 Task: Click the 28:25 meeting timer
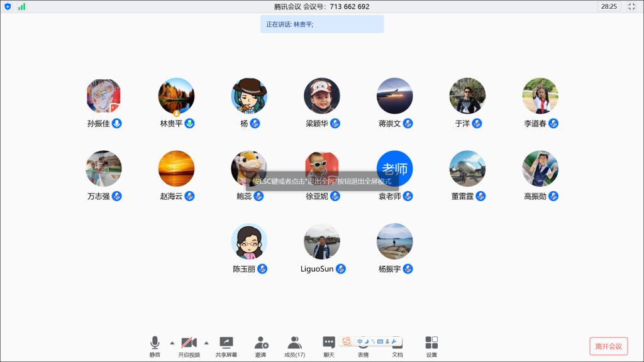(609, 6)
